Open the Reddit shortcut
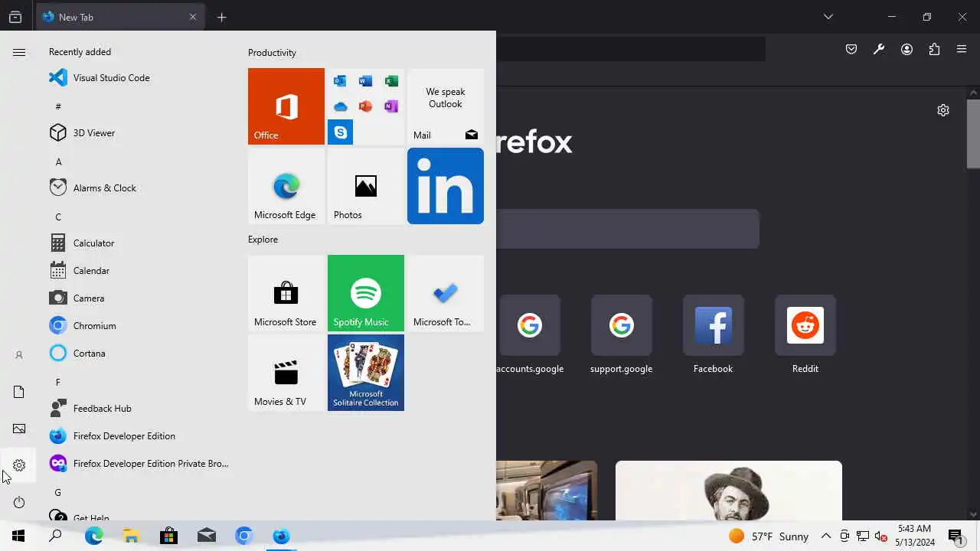Viewport: 980px width, 551px height. click(805, 334)
